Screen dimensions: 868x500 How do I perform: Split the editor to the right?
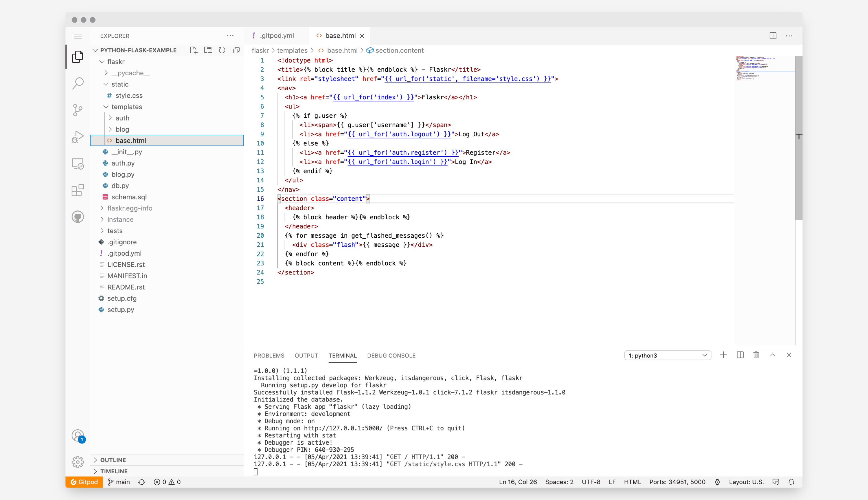click(x=773, y=36)
